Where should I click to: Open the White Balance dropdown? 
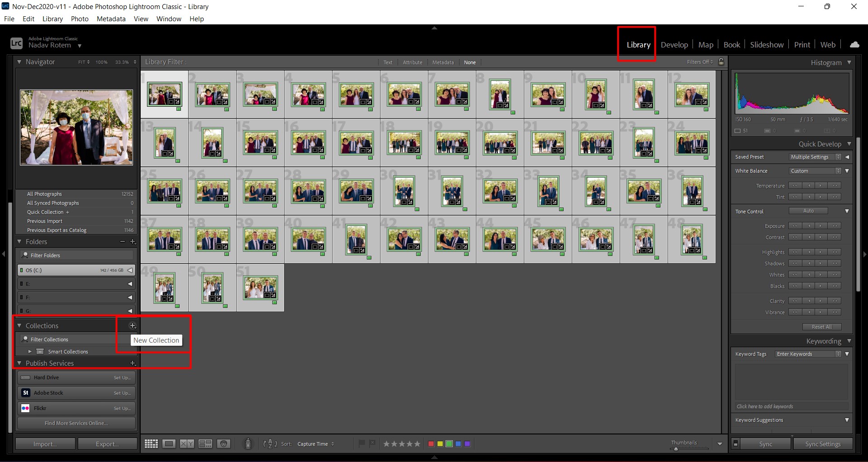[x=815, y=171]
